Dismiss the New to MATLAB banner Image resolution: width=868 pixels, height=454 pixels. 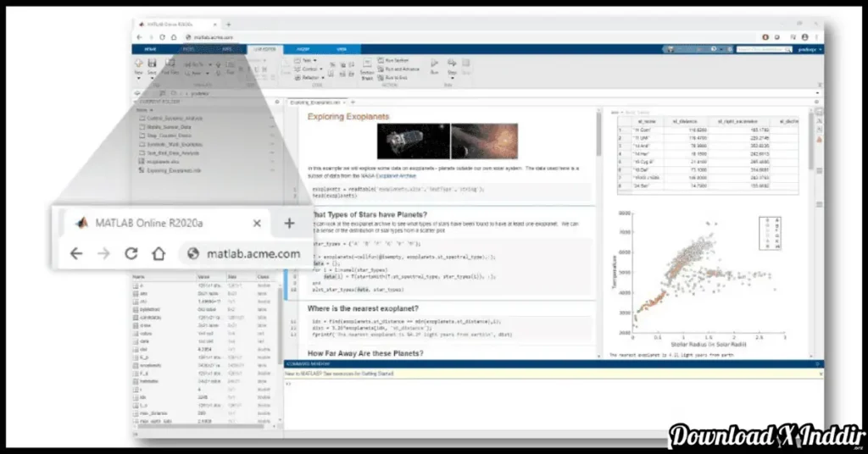pos(821,374)
